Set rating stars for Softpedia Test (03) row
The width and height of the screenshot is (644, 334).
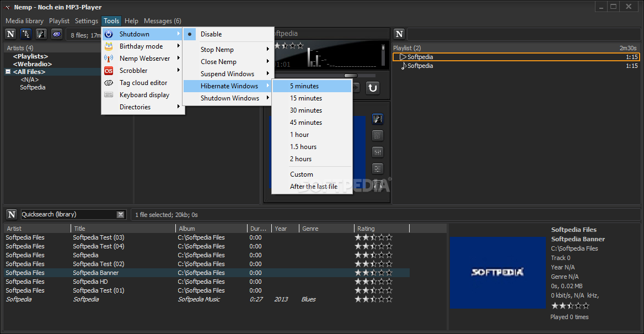(374, 237)
